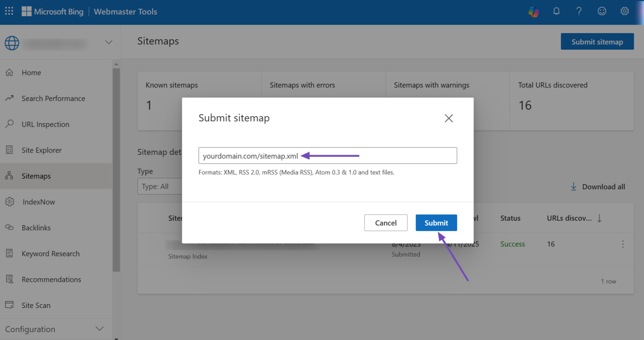This screenshot has height=340, width=644.
Task: Sort by URLs discovered arrow
Action: click(599, 219)
